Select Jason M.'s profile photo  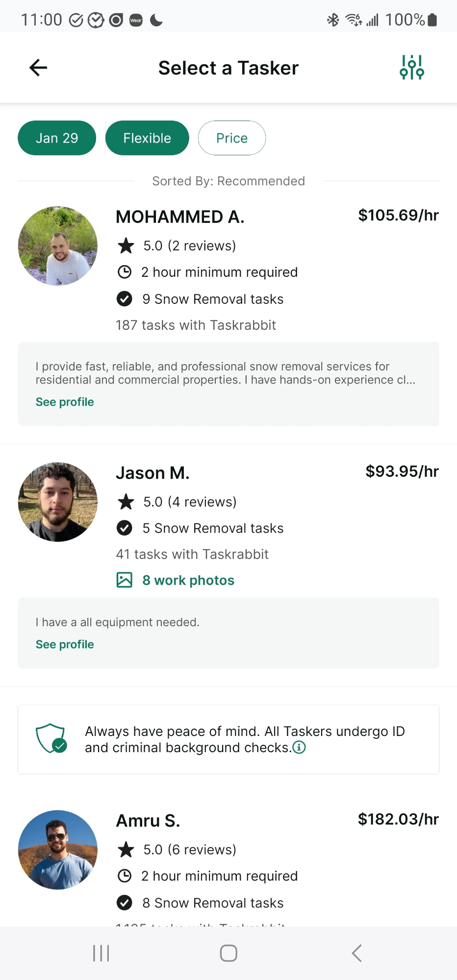(x=58, y=502)
